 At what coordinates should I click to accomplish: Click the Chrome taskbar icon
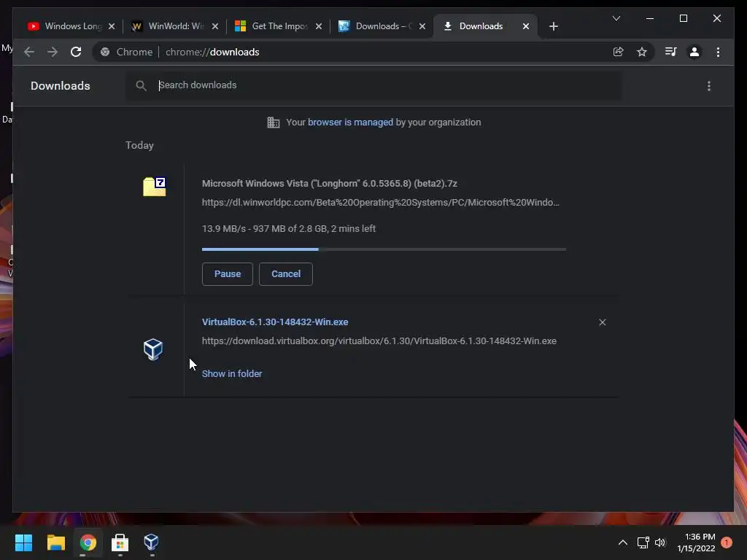[88, 542]
